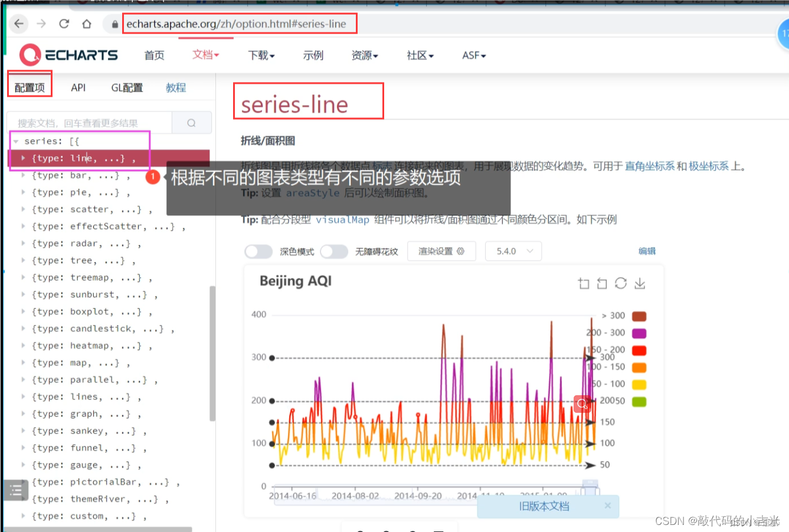This screenshot has width=789, height=532.
Task: Click the purple 200 - 300 color swatch
Action: [639, 333]
